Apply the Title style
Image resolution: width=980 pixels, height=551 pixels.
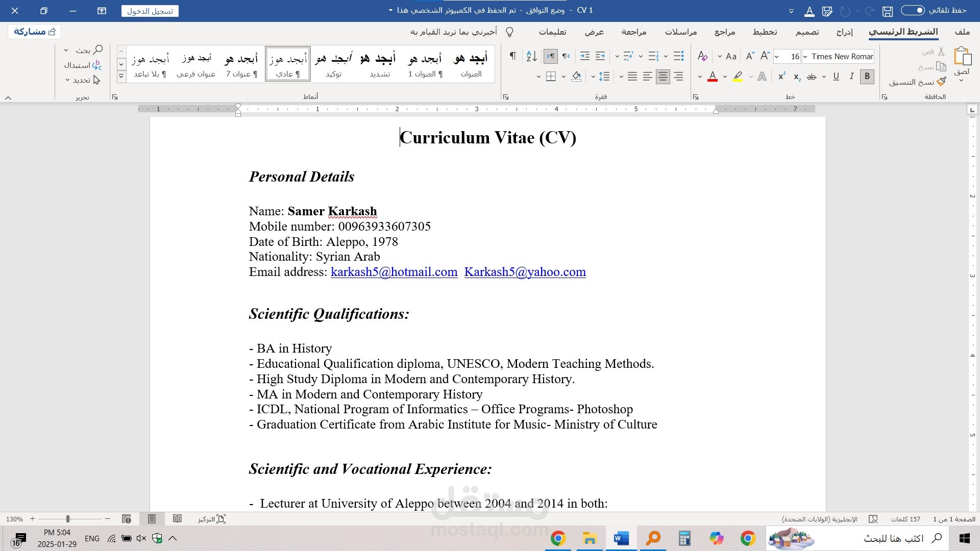tap(471, 65)
